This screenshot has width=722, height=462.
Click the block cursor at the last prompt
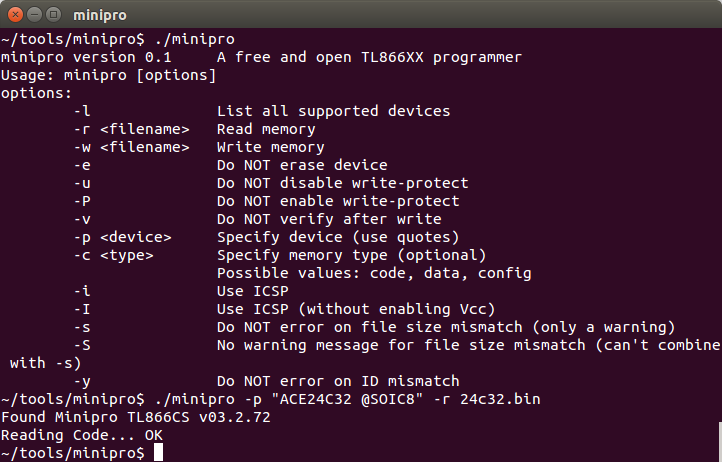pos(159,453)
